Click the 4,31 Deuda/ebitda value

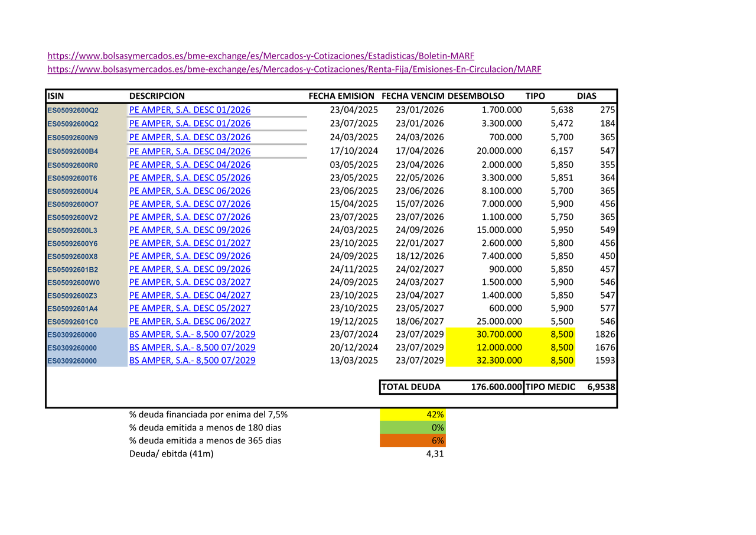[x=435, y=454]
